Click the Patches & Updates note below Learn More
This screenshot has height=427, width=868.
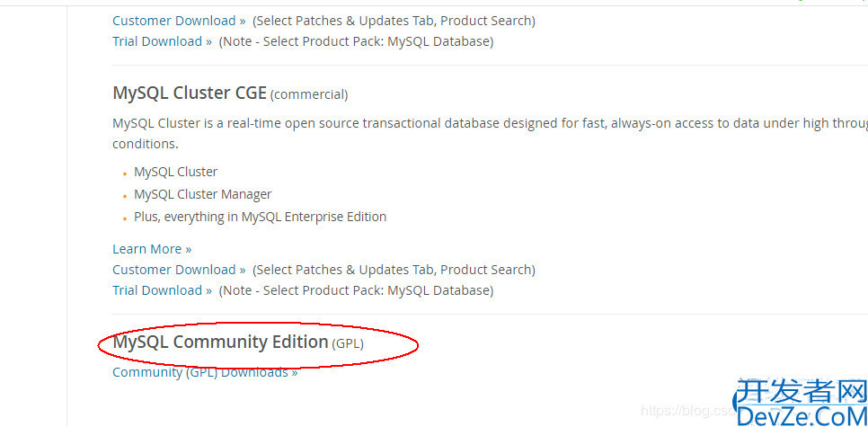click(394, 270)
